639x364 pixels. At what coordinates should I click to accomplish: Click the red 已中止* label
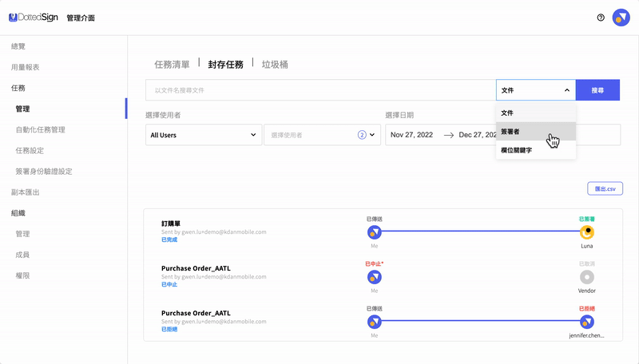pos(374,264)
